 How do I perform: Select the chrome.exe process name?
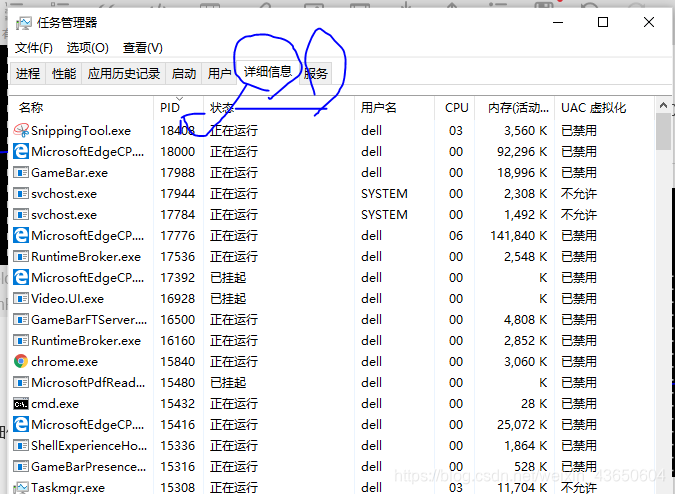pyautogui.click(x=64, y=361)
